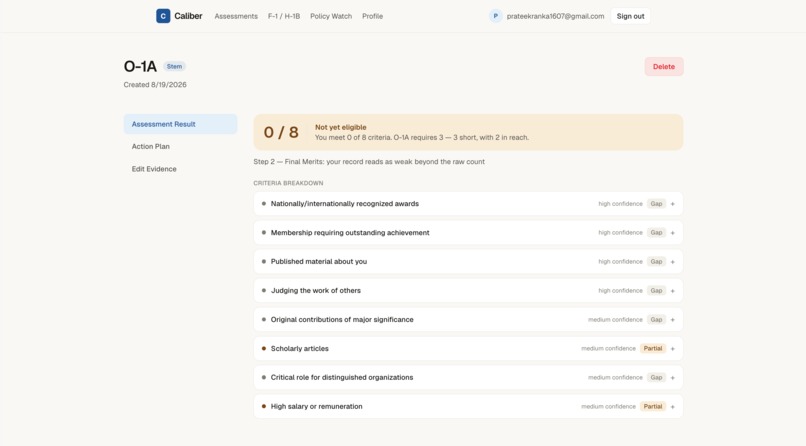Click 'Original contributions of major significance' label
The image size is (806, 446).
point(342,320)
